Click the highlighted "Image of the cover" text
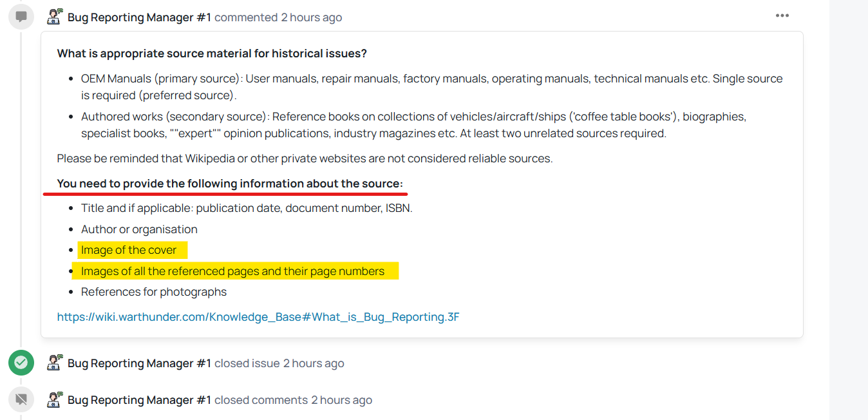 coord(129,250)
